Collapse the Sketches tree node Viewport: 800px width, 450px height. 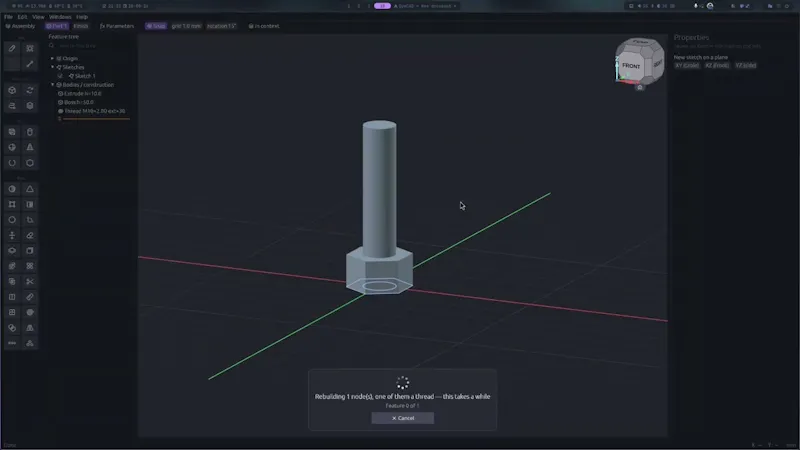coord(53,67)
